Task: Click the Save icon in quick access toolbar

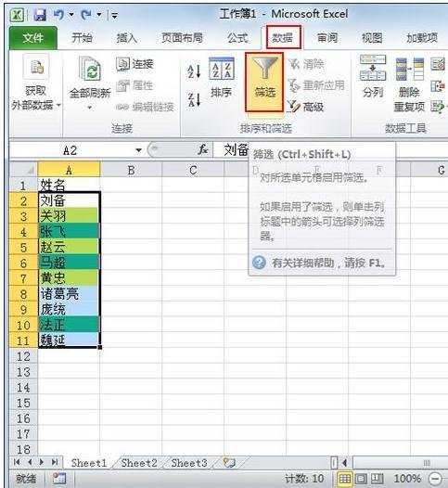Action: pyautogui.click(x=40, y=15)
